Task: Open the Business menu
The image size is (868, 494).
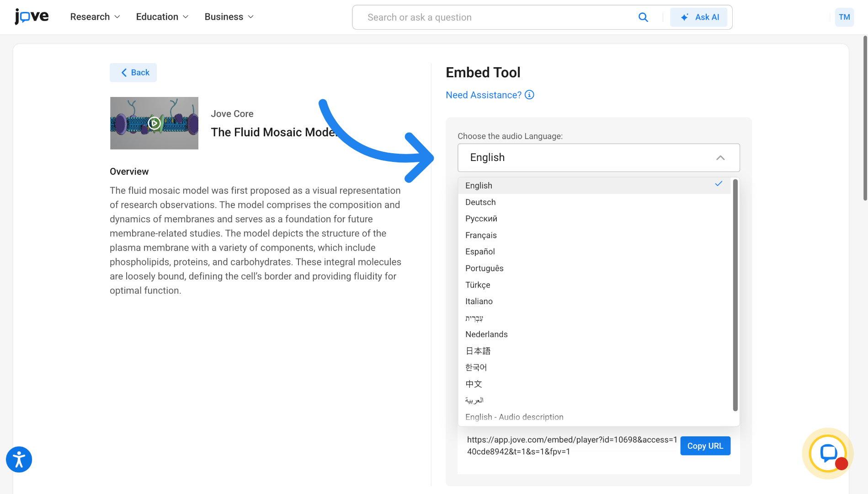Action: [229, 17]
